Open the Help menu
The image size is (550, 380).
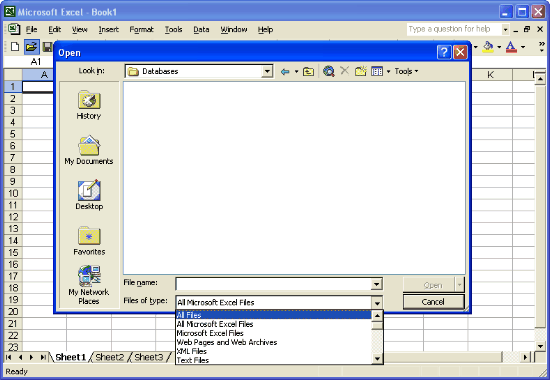coord(265,29)
